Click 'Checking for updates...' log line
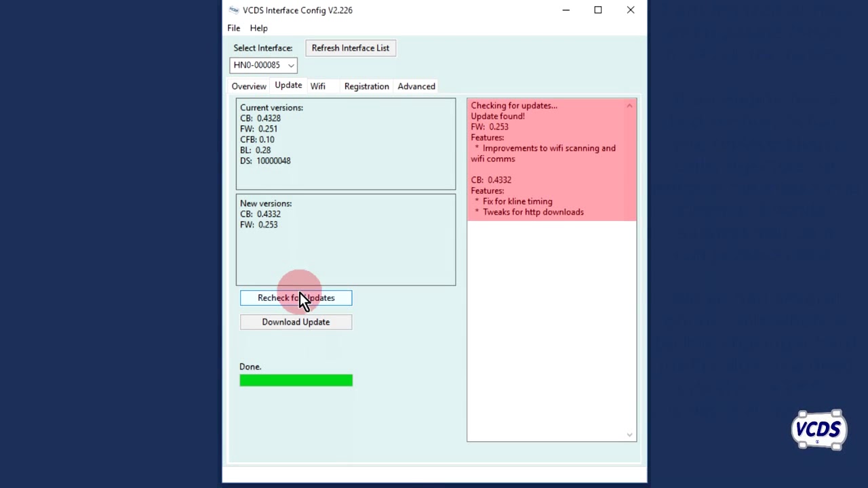Screen dimensions: 868x488 click(x=514, y=105)
